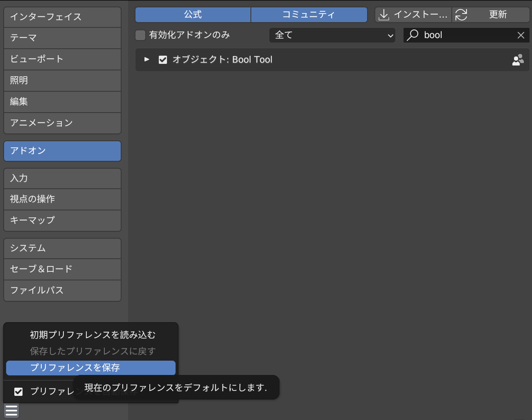Open the テーマ preferences tab
The image size is (532, 420).
[x=62, y=38]
